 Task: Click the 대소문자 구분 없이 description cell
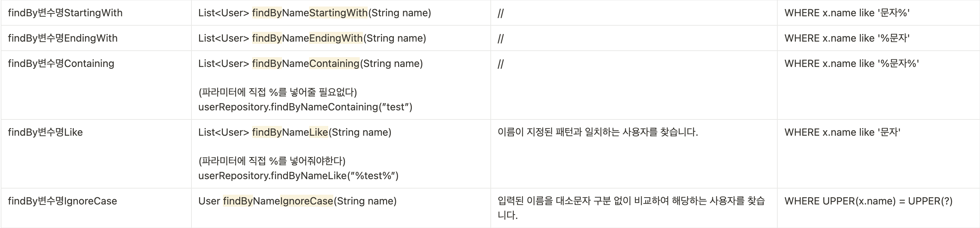(x=634, y=208)
